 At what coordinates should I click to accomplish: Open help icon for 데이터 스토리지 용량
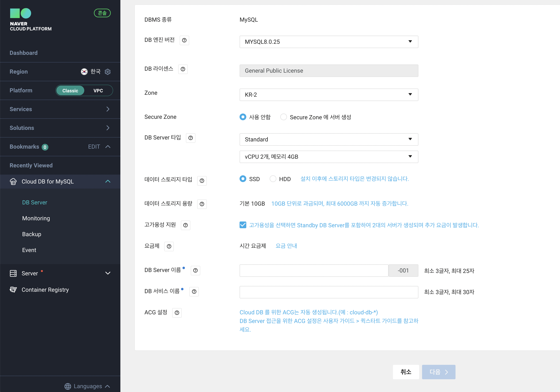(202, 204)
